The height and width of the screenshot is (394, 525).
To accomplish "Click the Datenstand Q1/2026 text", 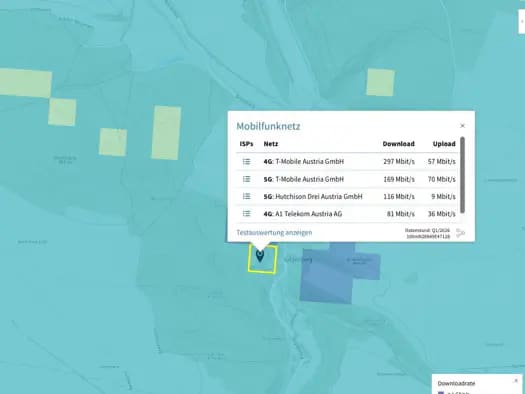I will tap(427, 230).
